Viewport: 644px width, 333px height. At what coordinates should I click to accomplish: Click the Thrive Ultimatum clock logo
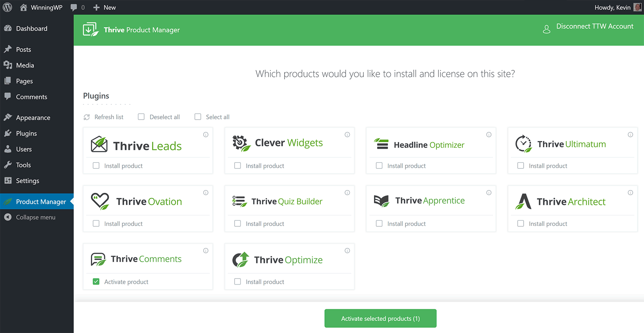[523, 144]
